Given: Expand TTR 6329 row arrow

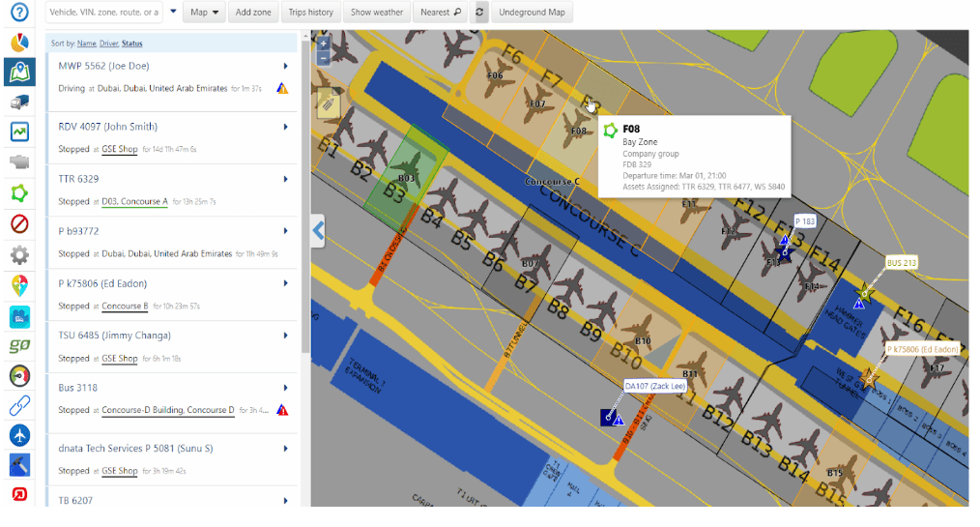Looking at the screenshot, I should 286,179.
